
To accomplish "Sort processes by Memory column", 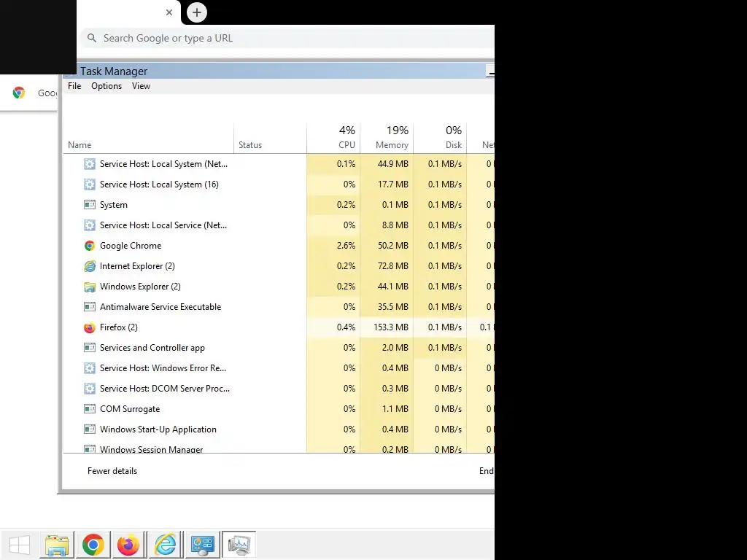I will pyautogui.click(x=387, y=138).
